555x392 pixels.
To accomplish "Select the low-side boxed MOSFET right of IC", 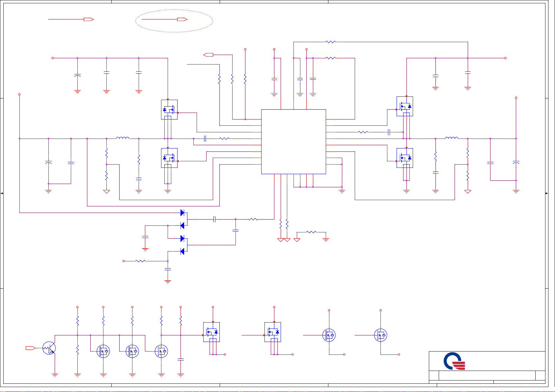I will pos(405,158).
